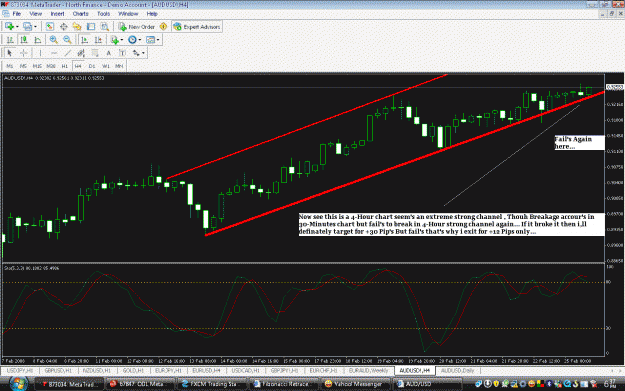Select the Text 'A' tool
Screen dimensions: 625x391
pos(108,53)
